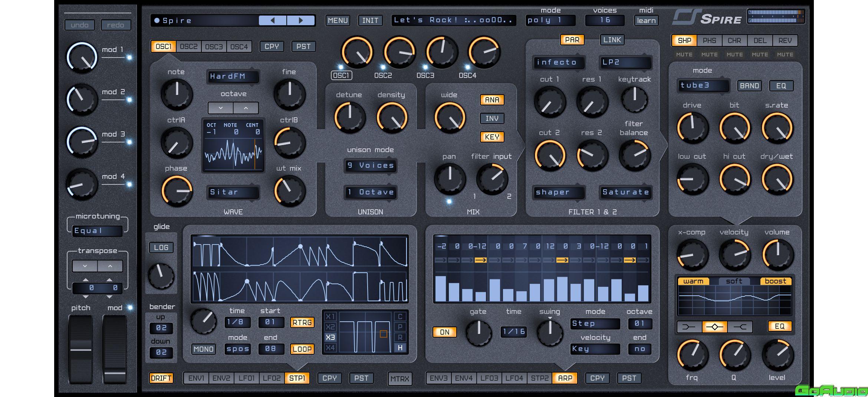Click the volume knob

click(777, 255)
